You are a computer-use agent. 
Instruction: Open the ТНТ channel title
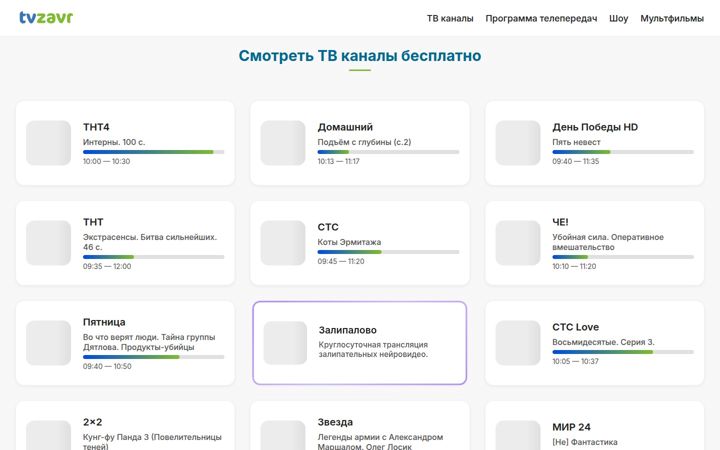click(x=93, y=222)
